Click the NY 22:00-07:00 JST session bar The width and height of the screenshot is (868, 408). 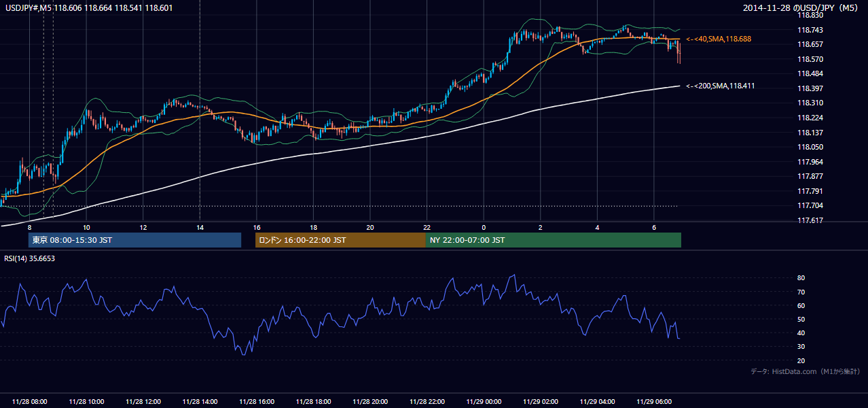[x=553, y=240]
